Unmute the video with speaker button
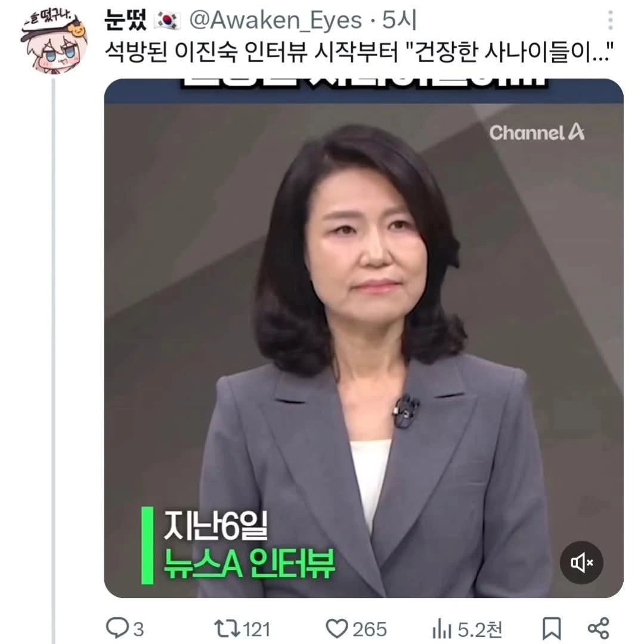 pyautogui.click(x=581, y=562)
